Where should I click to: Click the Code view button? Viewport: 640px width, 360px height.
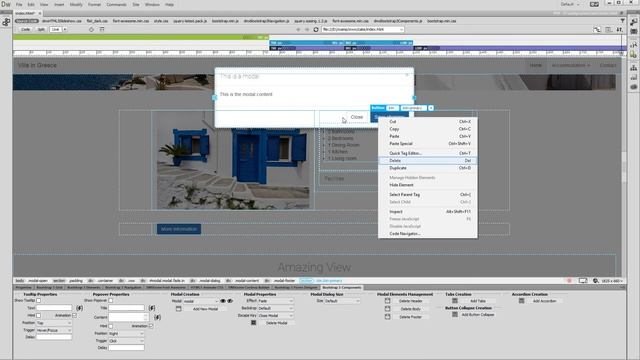tap(25, 29)
